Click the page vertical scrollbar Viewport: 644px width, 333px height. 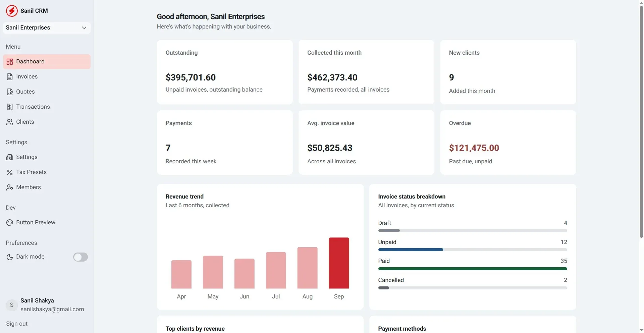coord(641,122)
